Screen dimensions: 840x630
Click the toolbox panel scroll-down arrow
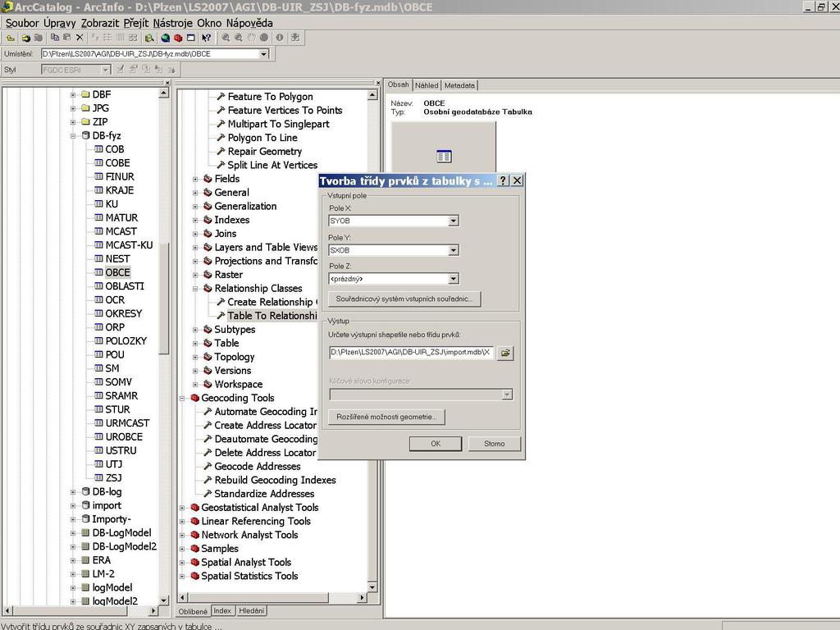coord(372,587)
